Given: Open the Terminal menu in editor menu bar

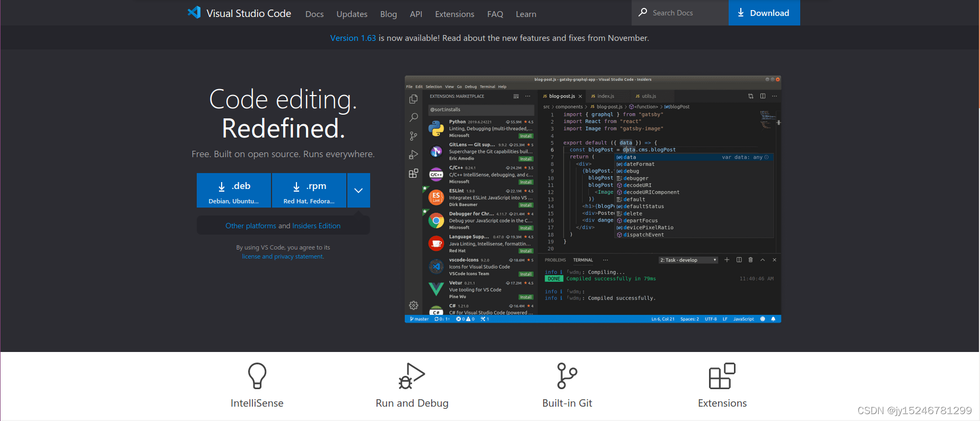Looking at the screenshot, I should [x=487, y=87].
